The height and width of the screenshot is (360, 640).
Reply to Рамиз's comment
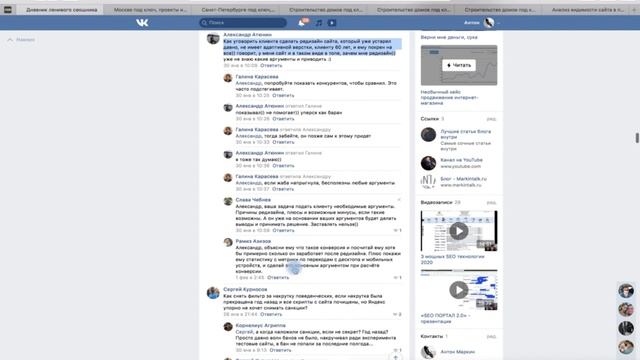[x=278, y=277]
